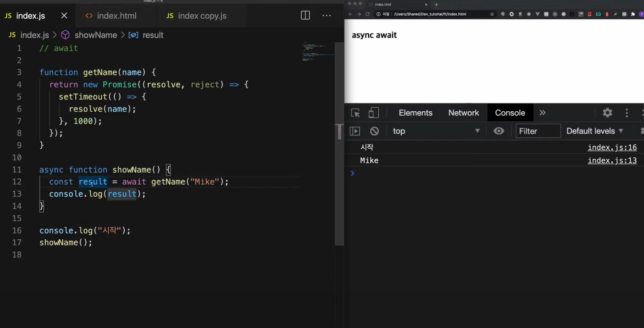Click the Promise keyword on line 4

click(120, 85)
